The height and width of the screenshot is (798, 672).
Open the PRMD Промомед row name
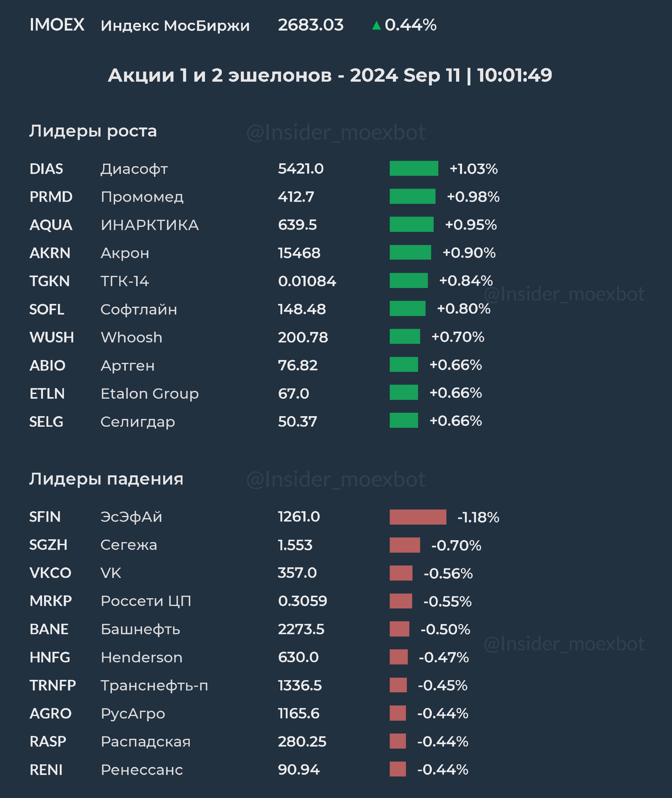pyautogui.click(x=142, y=197)
